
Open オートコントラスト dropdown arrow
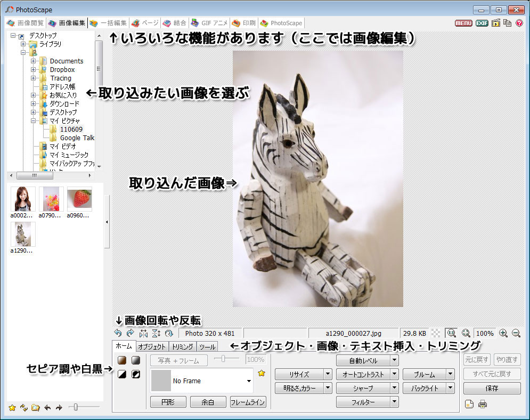point(395,374)
